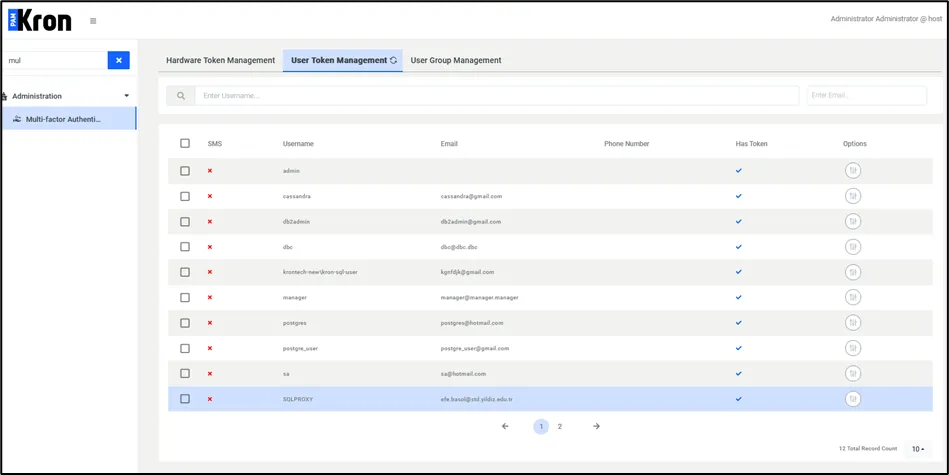This screenshot has height=475, width=949.
Task: Click postgres@hotmail.com email cell
Action: point(472,323)
